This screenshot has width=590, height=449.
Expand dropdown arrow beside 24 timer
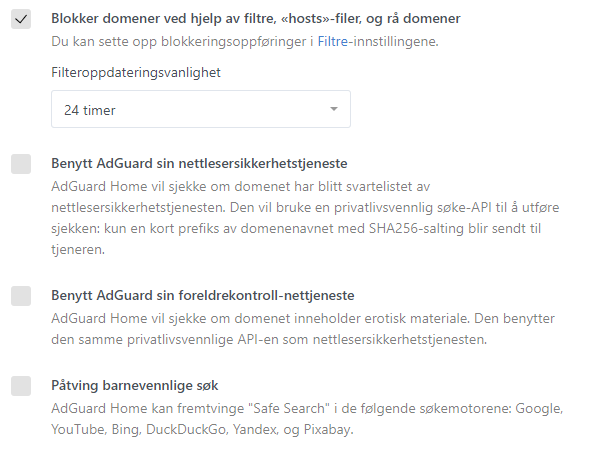(333, 109)
